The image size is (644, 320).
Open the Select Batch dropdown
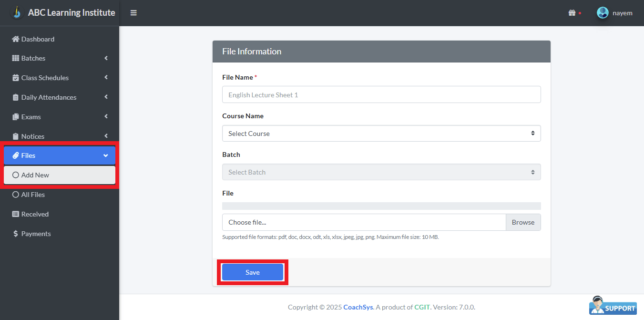381,172
